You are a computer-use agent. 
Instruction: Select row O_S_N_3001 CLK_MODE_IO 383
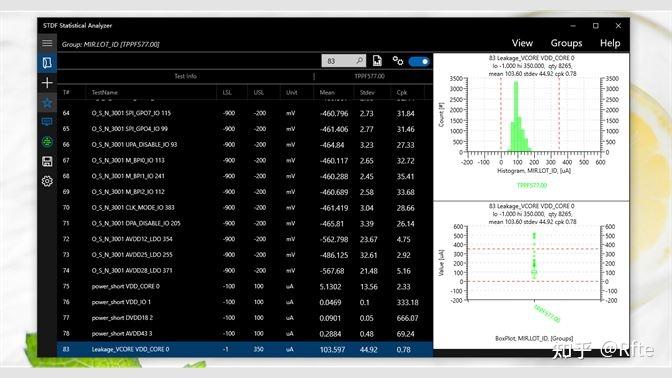tap(245, 208)
